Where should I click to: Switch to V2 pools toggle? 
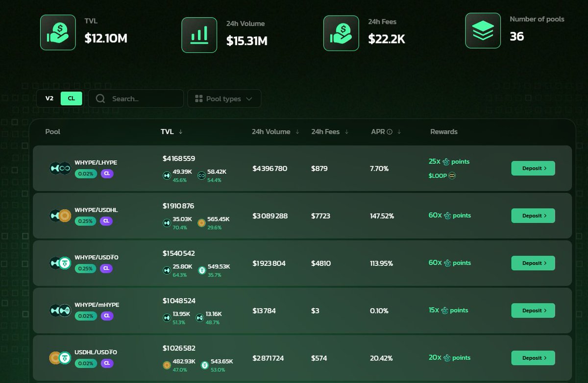(x=49, y=98)
